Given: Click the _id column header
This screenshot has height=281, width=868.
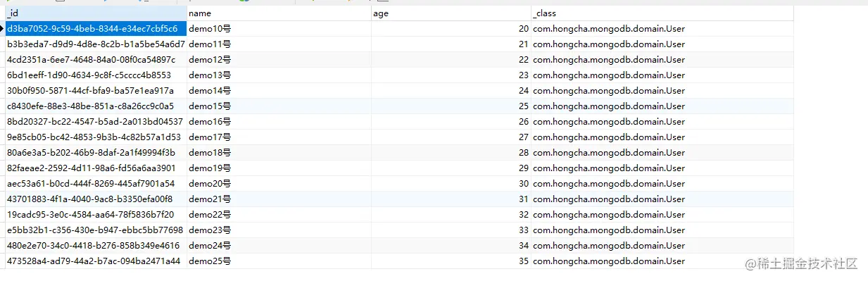Looking at the screenshot, I should (96, 13).
